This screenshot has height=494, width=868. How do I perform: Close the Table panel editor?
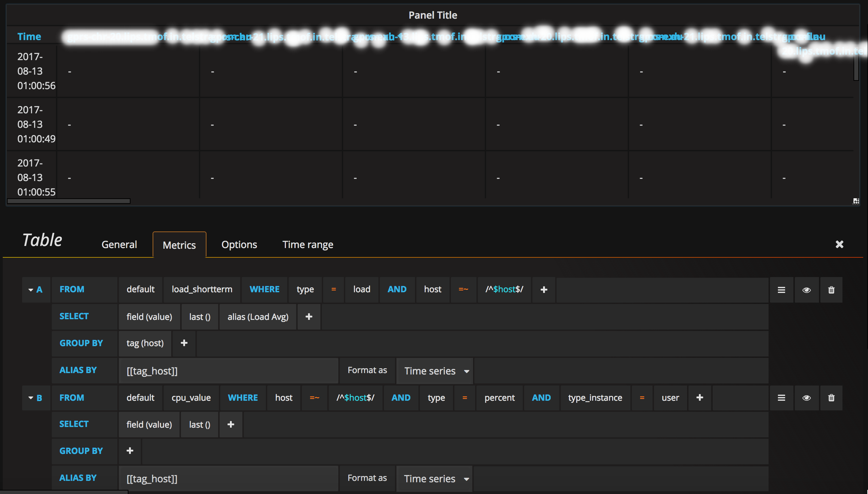840,244
